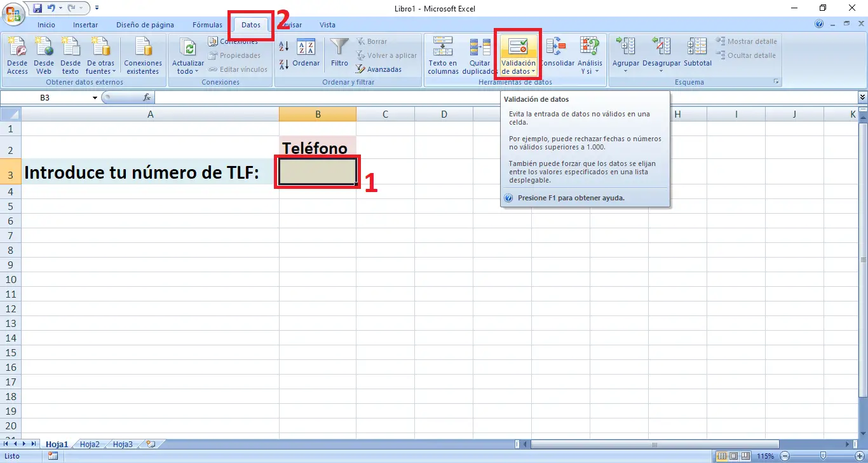
Task: Open the Vista ribbon tab
Action: 327,25
